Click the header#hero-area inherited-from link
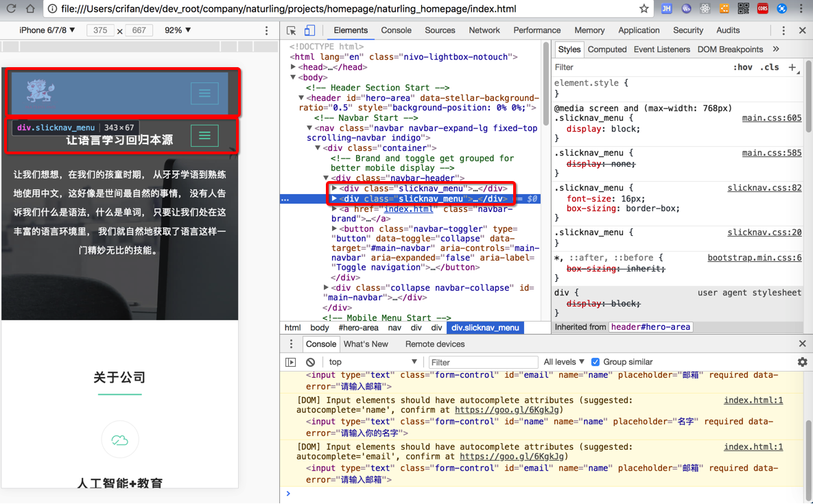The image size is (813, 504). coord(650,327)
